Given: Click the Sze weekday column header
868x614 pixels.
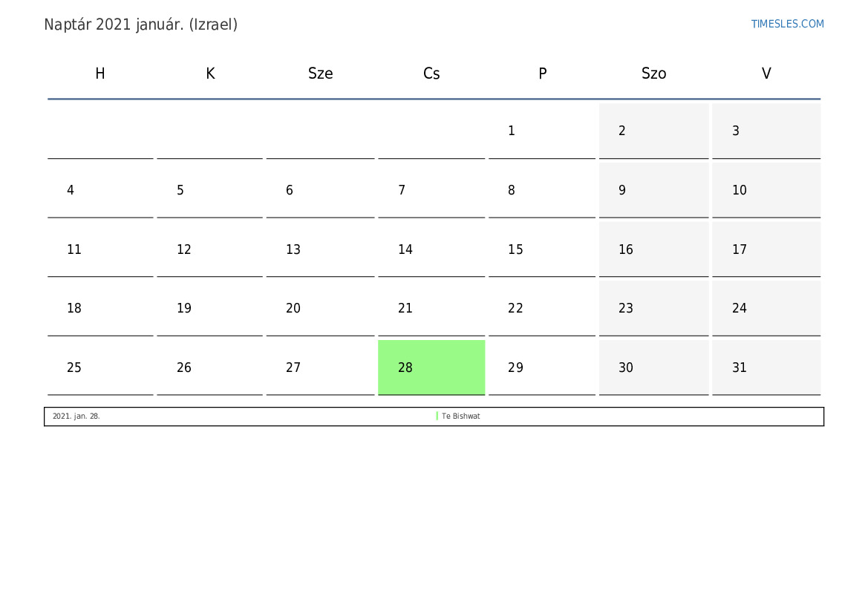Looking at the screenshot, I should pos(321,74).
